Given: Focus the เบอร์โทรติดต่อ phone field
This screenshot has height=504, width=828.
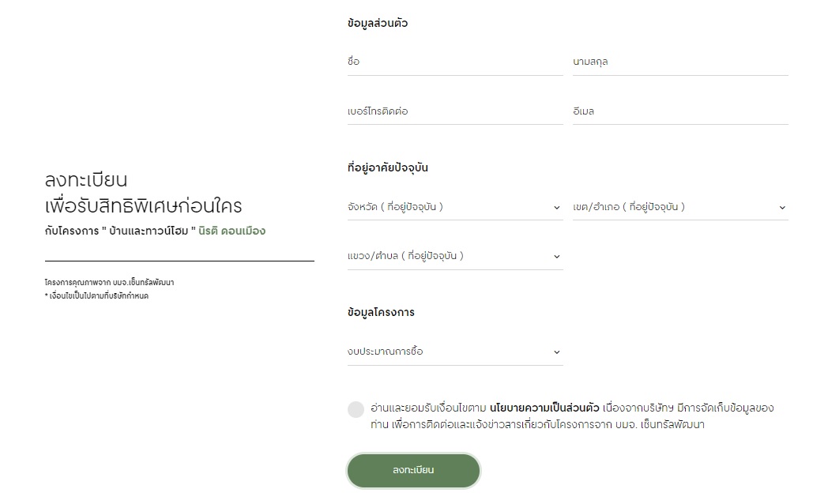Looking at the screenshot, I should (x=455, y=111).
